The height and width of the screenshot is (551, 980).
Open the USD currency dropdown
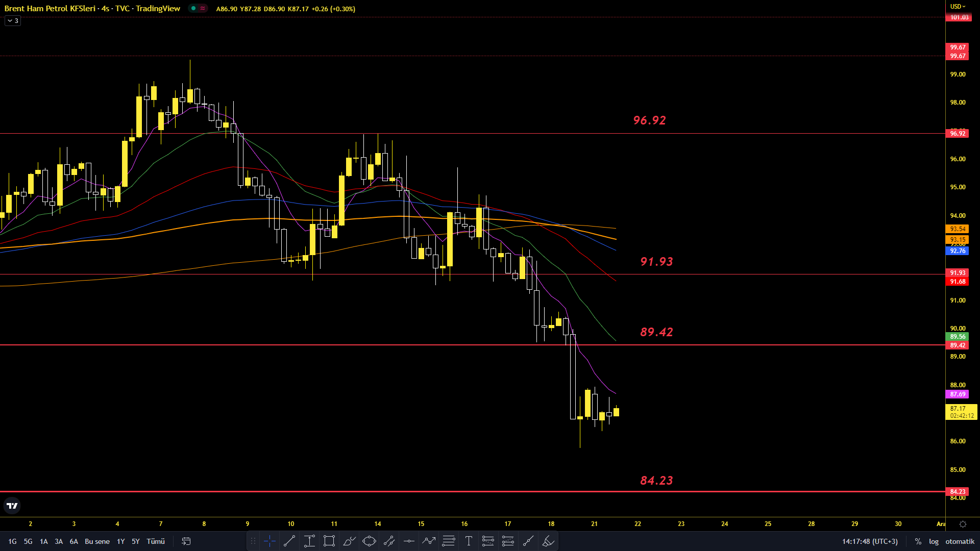coord(958,7)
